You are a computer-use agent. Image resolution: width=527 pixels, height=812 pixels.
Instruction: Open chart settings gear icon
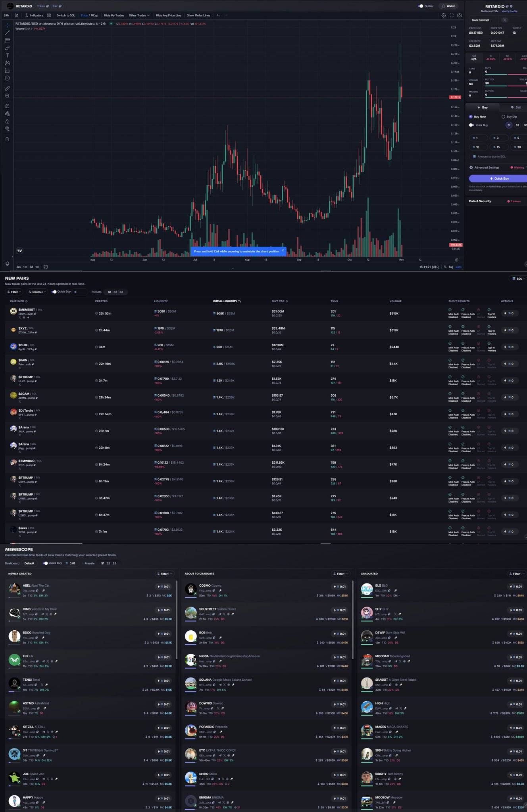click(443, 15)
